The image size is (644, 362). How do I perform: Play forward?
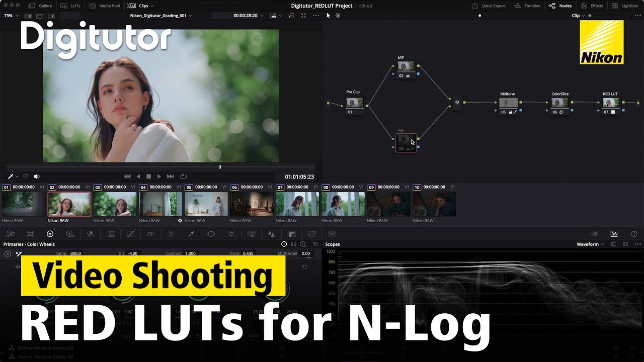pyautogui.click(x=159, y=176)
